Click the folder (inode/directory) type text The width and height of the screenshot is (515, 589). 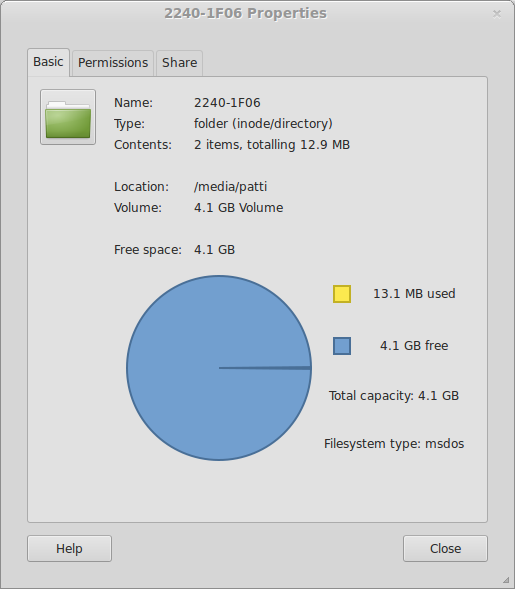click(263, 124)
